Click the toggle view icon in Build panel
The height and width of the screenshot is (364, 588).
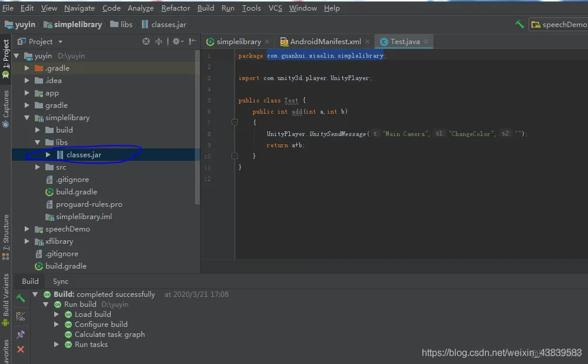point(21,316)
